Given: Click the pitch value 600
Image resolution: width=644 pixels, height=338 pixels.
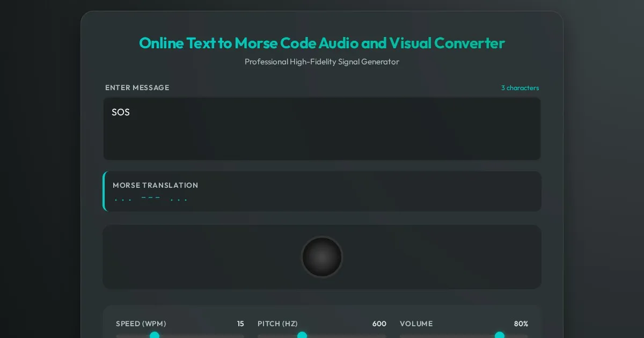Looking at the screenshot, I should coord(379,324).
